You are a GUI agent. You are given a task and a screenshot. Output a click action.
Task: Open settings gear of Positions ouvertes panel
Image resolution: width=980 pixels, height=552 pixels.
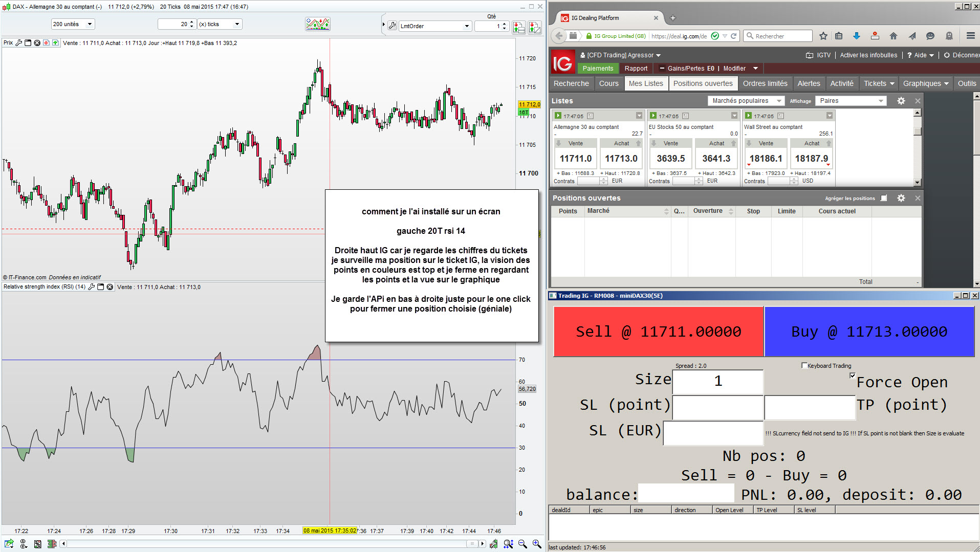901,198
